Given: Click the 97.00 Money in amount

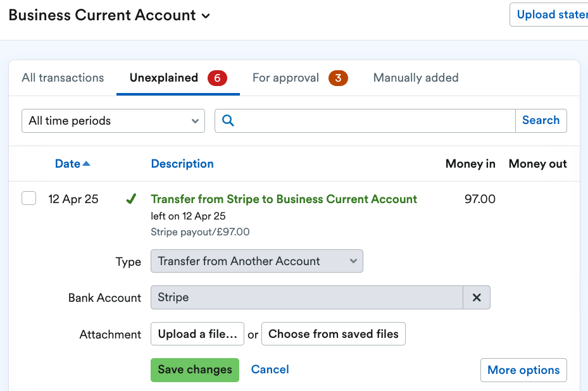Looking at the screenshot, I should click(480, 199).
